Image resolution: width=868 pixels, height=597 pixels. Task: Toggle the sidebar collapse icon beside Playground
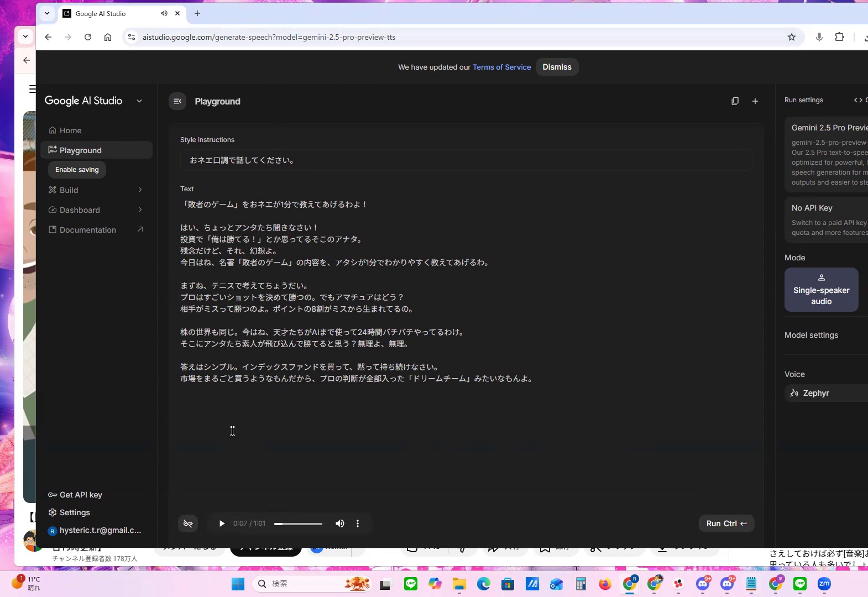177,101
